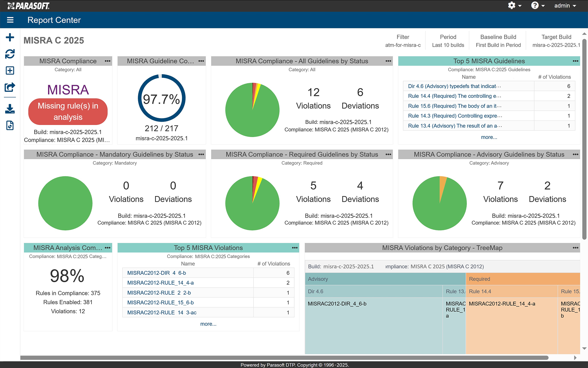Click more... under Top 5 MISRA Guidelines
The image size is (588, 368).
489,137
